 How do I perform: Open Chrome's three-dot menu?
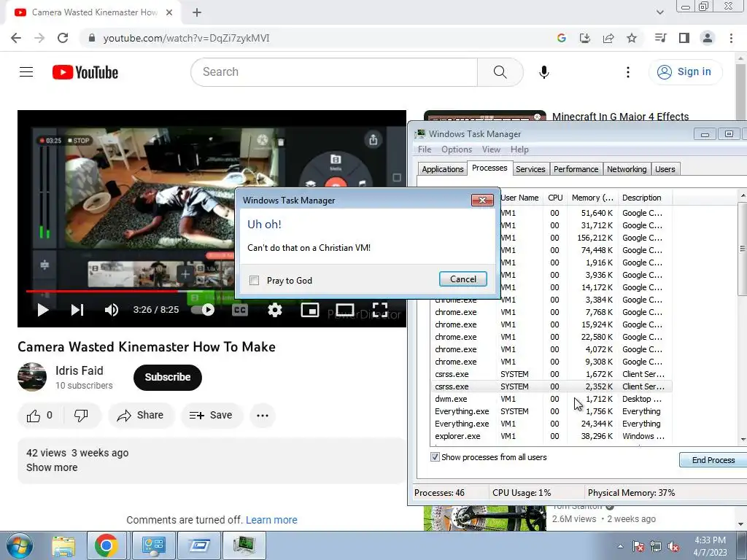[731, 38]
